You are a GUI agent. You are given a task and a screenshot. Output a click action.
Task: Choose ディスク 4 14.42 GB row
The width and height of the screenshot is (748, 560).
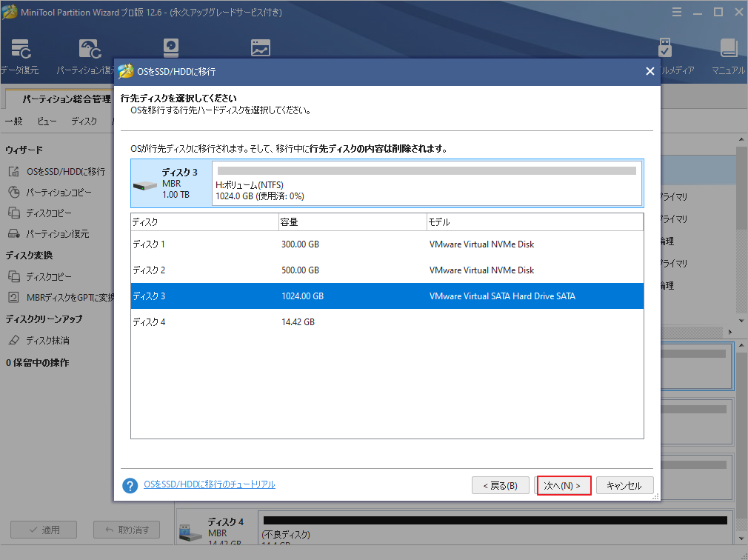(x=387, y=322)
